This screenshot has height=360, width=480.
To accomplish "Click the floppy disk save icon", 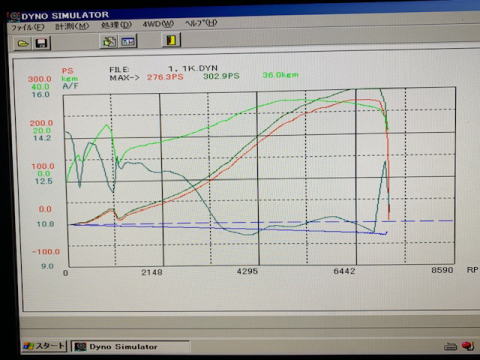I will [x=41, y=43].
